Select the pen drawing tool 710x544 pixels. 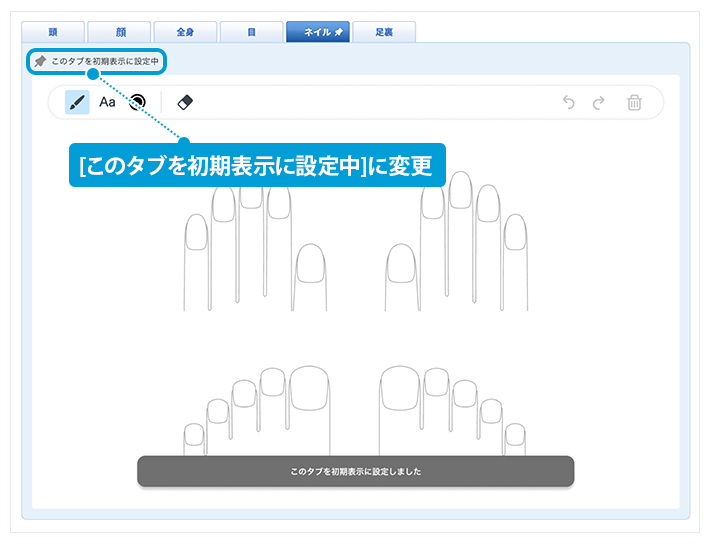[x=77, y=102]
